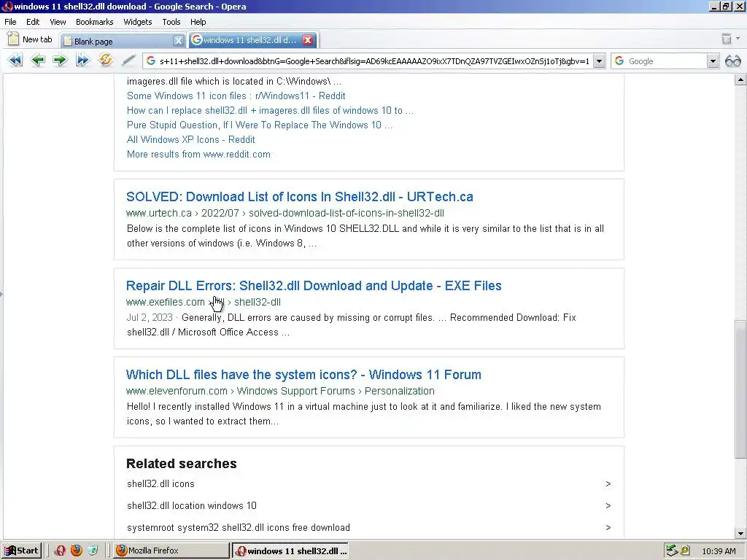Click the binoculars Find icon

[x=732, y=61]
